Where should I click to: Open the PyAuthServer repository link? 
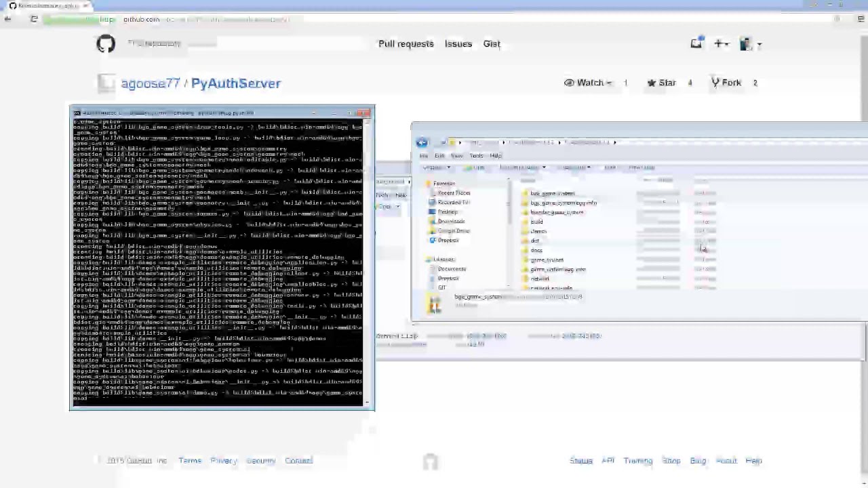point(235,83)
